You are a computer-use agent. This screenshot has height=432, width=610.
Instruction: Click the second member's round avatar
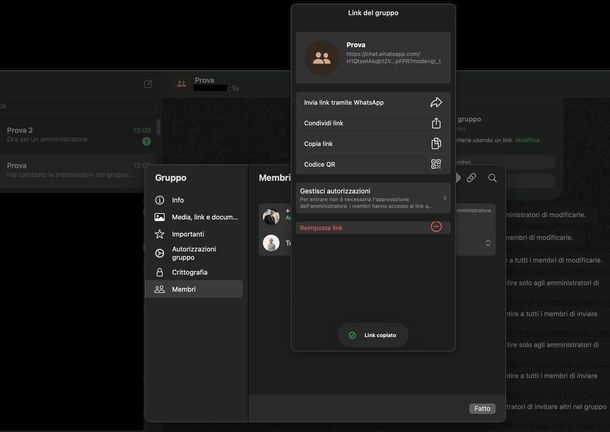pos(271,243)
